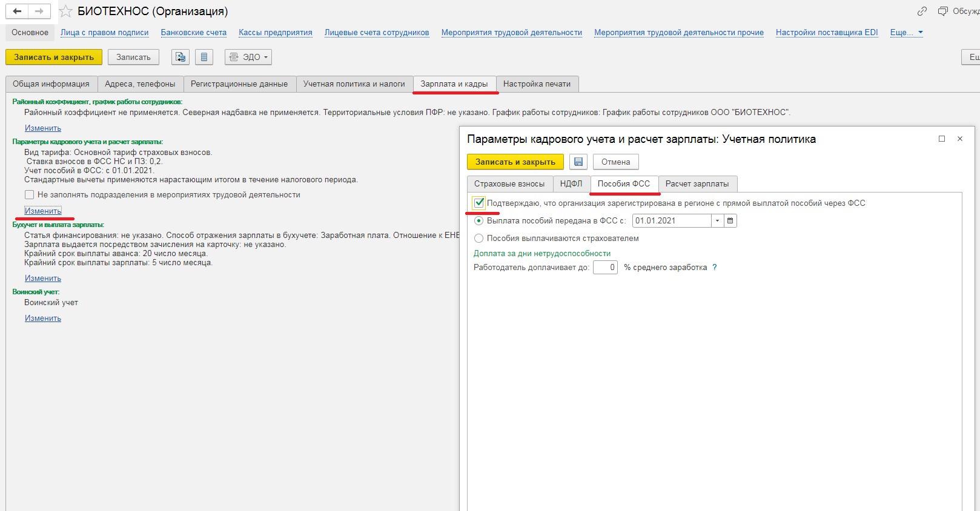980x511 pixels.
Task: Open the 'Учетная политика и налоги' tab
Action: click(x=354, y=84)
